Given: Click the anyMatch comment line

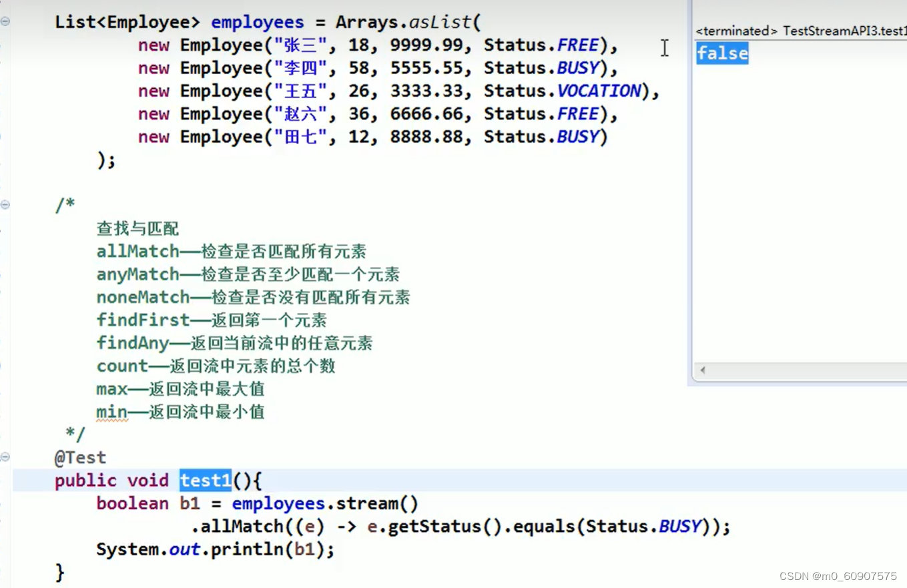Looking at the screenshot, I should 248,274.
